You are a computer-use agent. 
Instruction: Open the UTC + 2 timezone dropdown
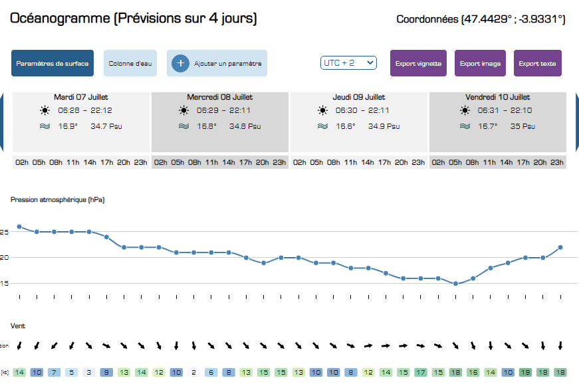click(x=348, y=62)
